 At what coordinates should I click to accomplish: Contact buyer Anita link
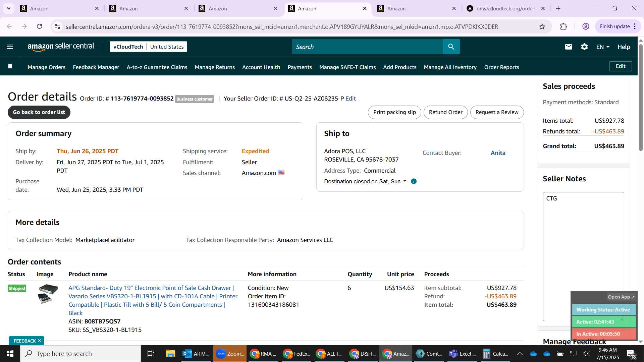tap(498, 153)
